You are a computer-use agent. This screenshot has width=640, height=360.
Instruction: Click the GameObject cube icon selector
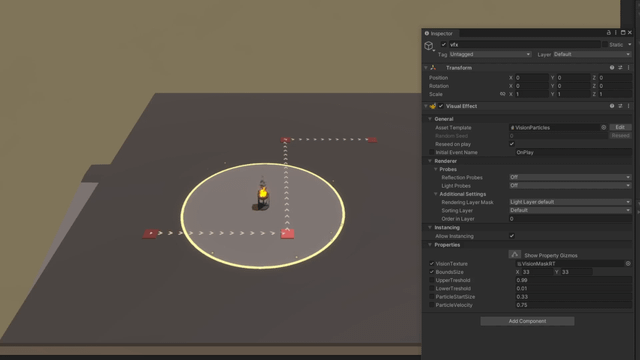[429, 46]
